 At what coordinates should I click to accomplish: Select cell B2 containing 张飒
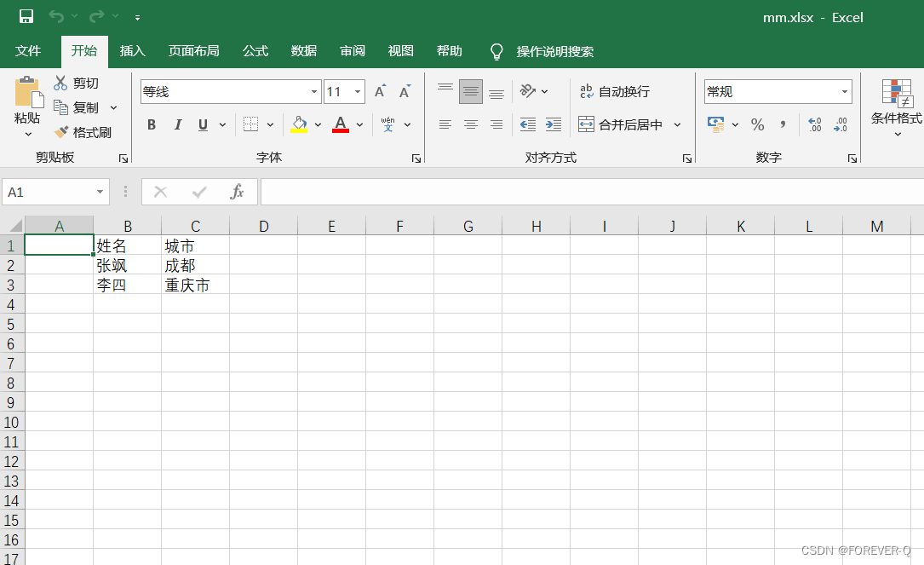click(128, 265)
